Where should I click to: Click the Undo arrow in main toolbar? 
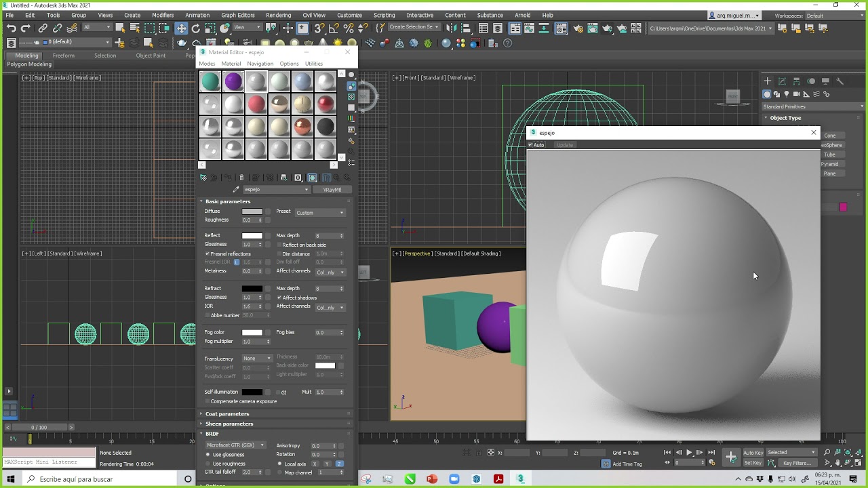point(11,28)
